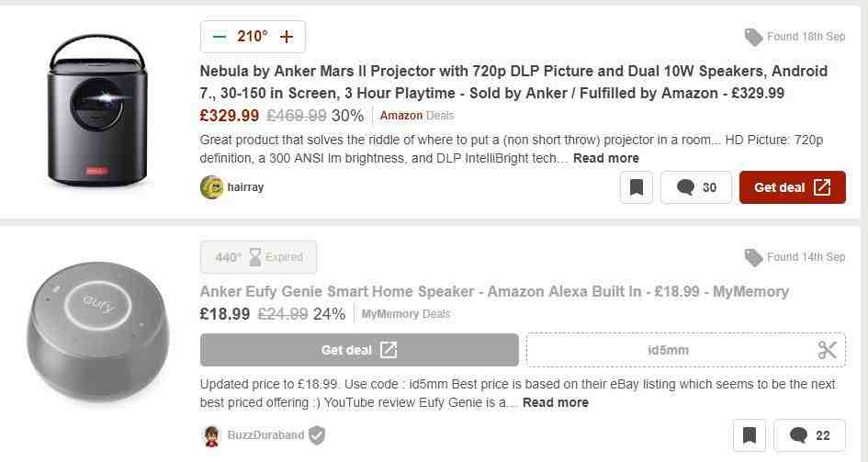
Task: Open the 22 comments on Eufy deal
Action: [809, 435]
